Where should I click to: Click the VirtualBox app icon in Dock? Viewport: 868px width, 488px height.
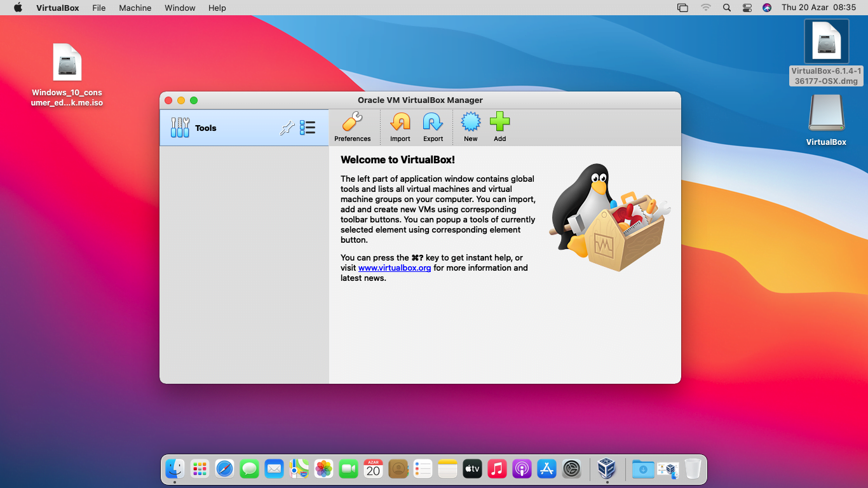tap(607, 469)
